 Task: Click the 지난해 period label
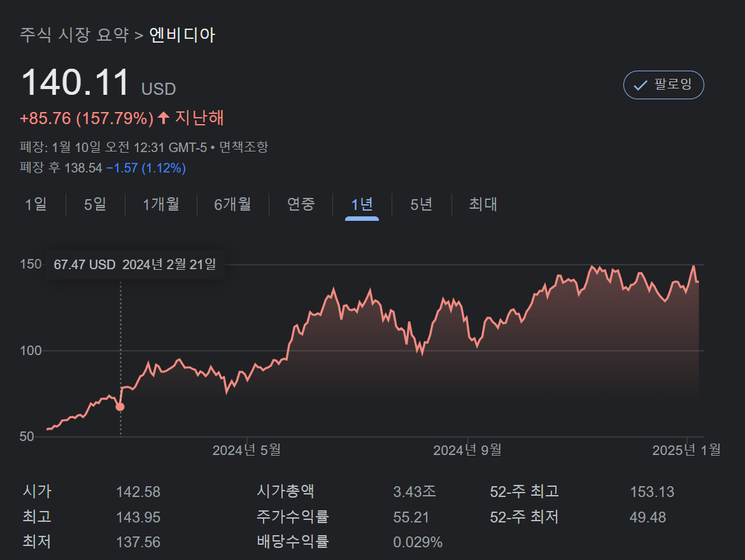coord(199,118)
